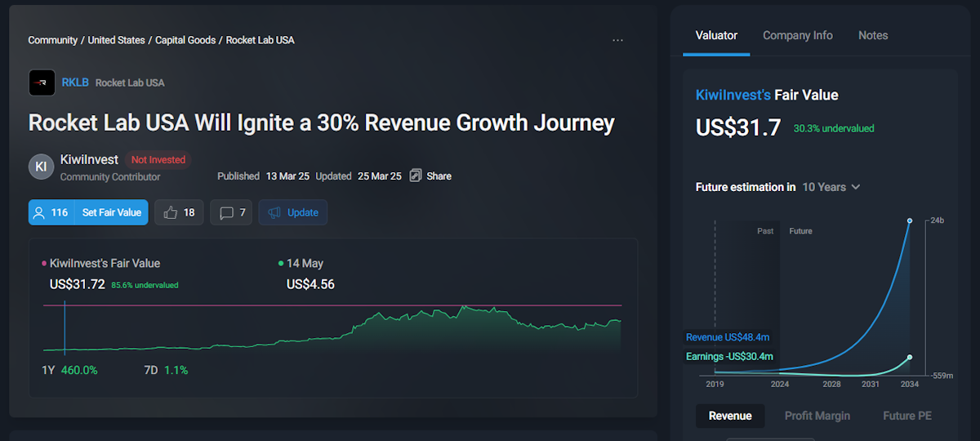980x441 pixels.
Task: Click the 116 followers person icon
Action: (x=38, y=212)
